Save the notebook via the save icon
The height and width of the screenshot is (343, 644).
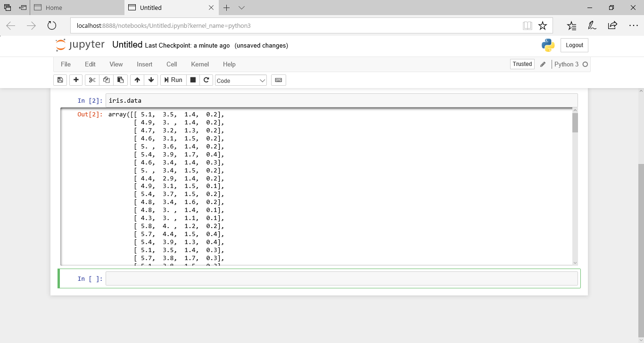pos(60,80)
